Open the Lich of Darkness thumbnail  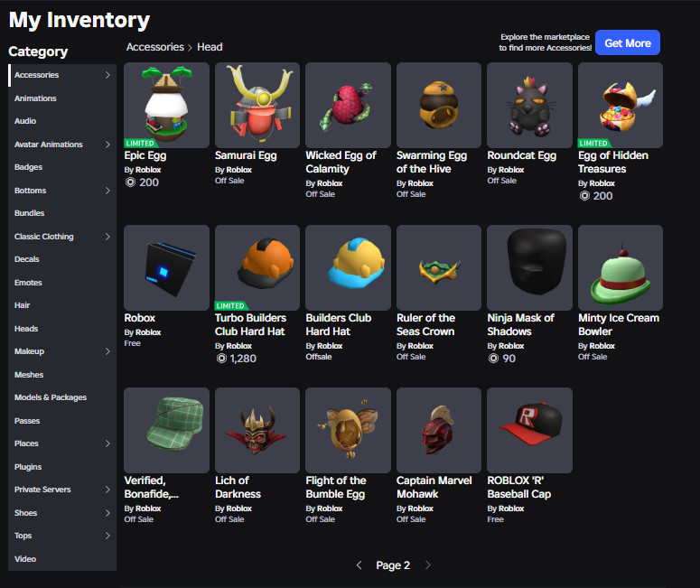click(257, 430)
